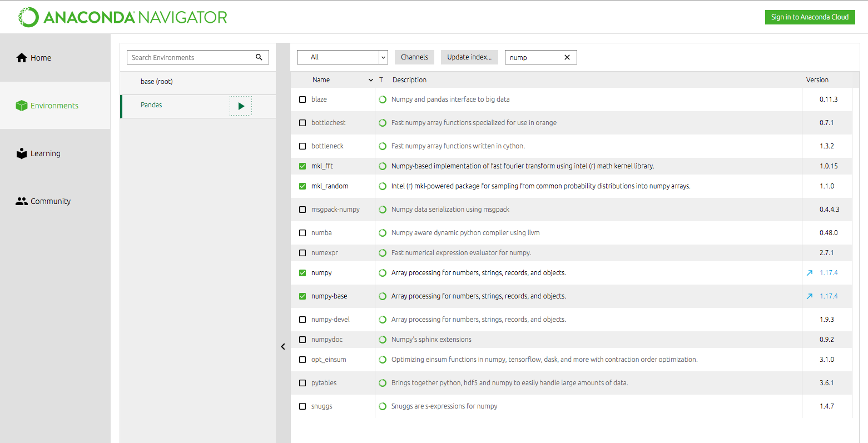Check the bottleneck package checkbox
Image resolution: width=868 pixels, height=443 pixels.
tap(302, 146)
